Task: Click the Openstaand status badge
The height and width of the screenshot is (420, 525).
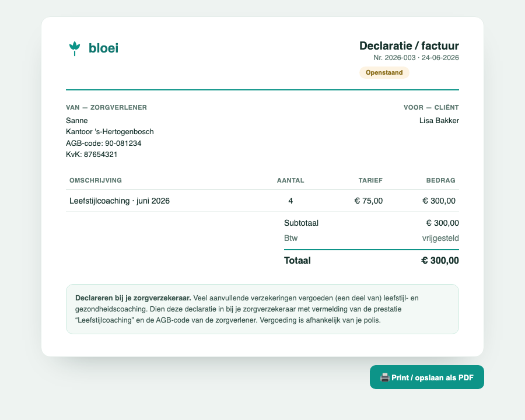Action: click(x=384, y=73)
